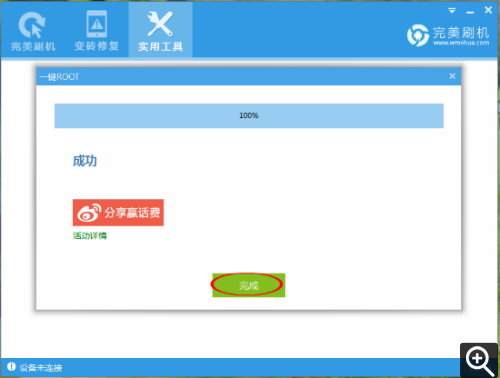Close the 一键ROOT dialog
500x378 pixels.
pos(452,76)
